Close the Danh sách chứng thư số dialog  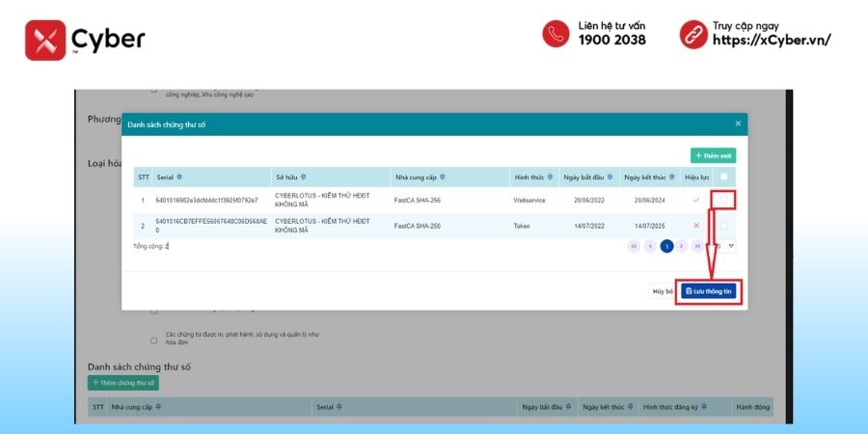point(738,123)
